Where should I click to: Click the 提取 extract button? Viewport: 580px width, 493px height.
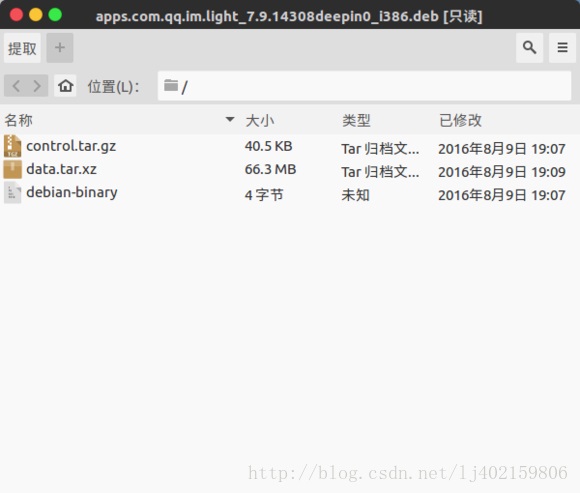tap(22, 48)
